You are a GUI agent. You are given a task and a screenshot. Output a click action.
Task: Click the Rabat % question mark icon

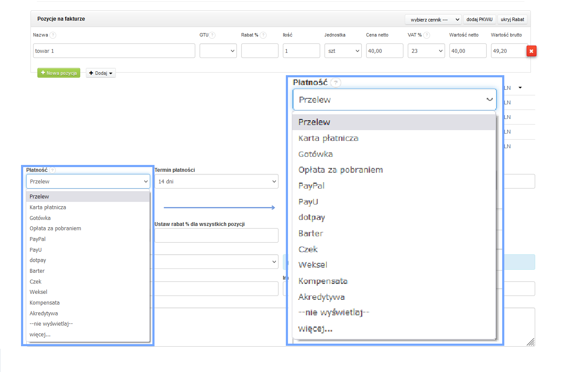(263, 35)
